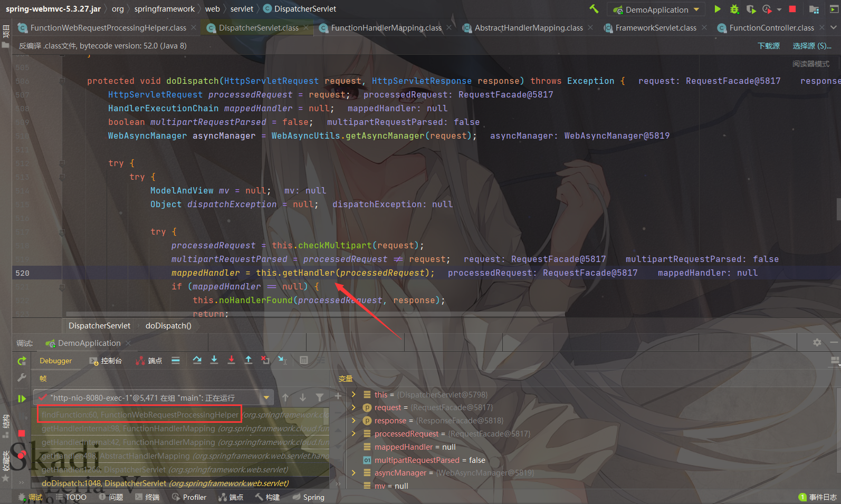Expand the 'this' variable node
The height and width of the screenshot is (504, 841).
(x=354, y=394)
